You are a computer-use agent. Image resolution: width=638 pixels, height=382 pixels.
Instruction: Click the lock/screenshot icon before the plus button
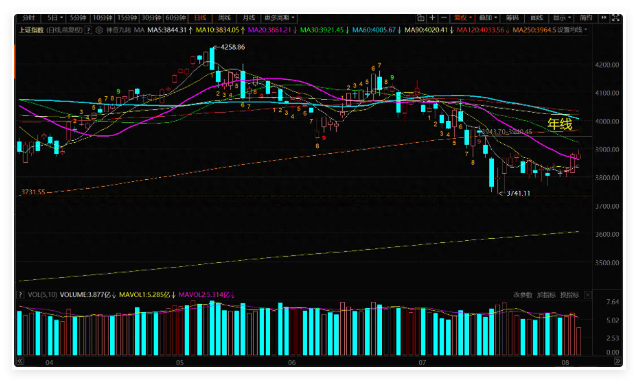tap(421, 18)
